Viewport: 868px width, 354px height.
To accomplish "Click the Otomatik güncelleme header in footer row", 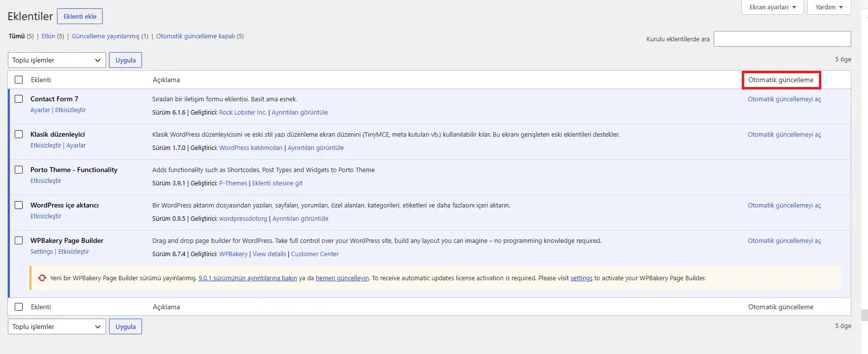I will pyautogui.click(x=781, y=307).
